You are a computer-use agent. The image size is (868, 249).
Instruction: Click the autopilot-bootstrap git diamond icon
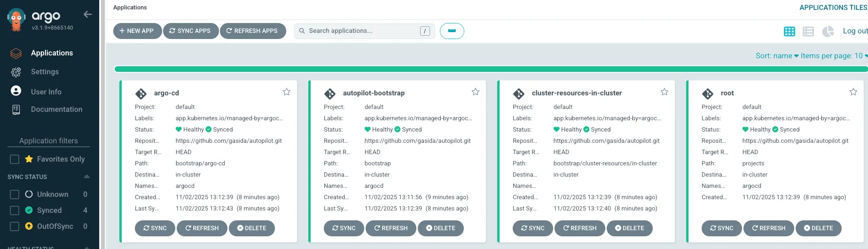click(x=330, y=94)
